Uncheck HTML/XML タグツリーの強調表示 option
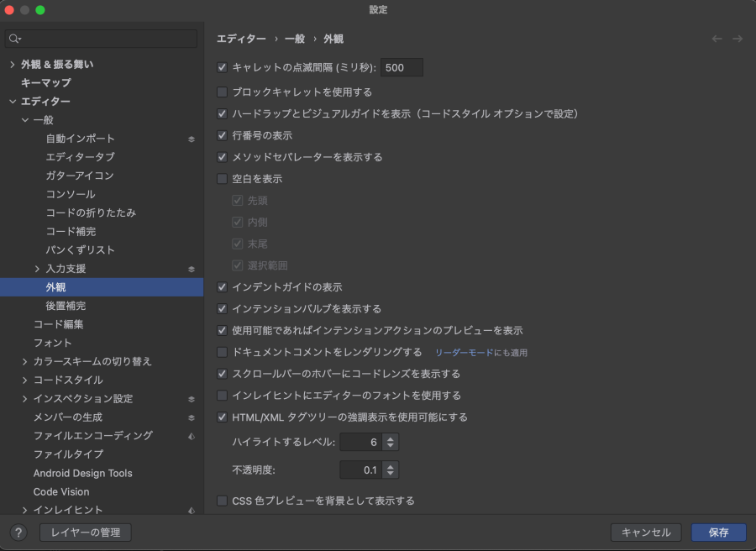Image resolution: width=756 pixels, height=551 pixels. tap(223, 417)
